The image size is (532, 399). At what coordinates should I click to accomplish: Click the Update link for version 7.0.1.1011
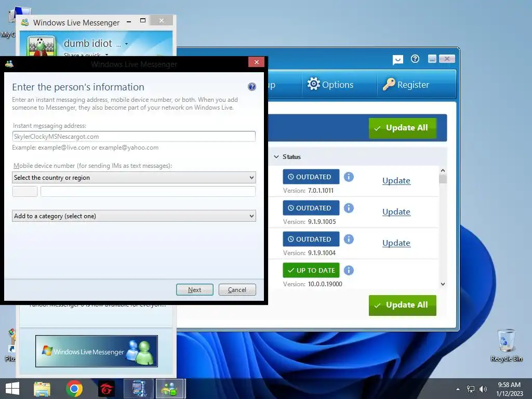[396, 180]
